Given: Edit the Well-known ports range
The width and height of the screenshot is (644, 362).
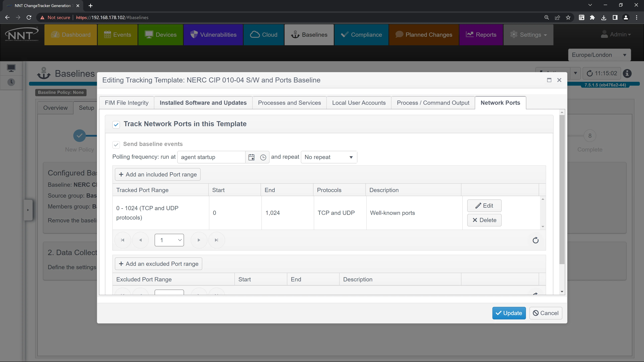Looking at the screenshot, I should [484, 206].
